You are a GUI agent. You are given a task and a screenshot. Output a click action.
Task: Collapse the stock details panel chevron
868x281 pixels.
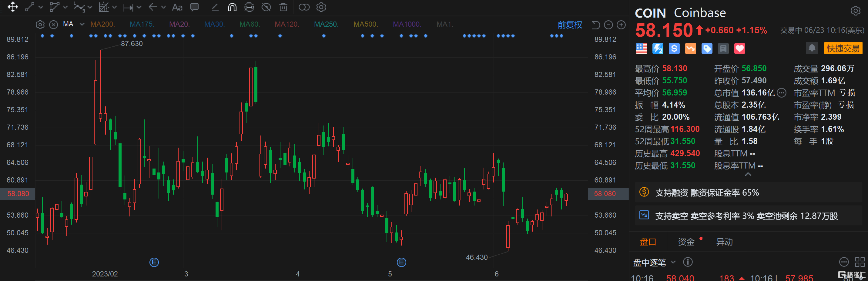click(x=748, y=174)
